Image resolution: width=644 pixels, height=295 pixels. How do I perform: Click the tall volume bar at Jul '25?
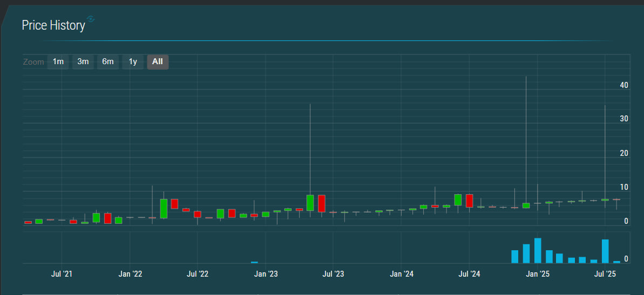click(x=605, y=251)
